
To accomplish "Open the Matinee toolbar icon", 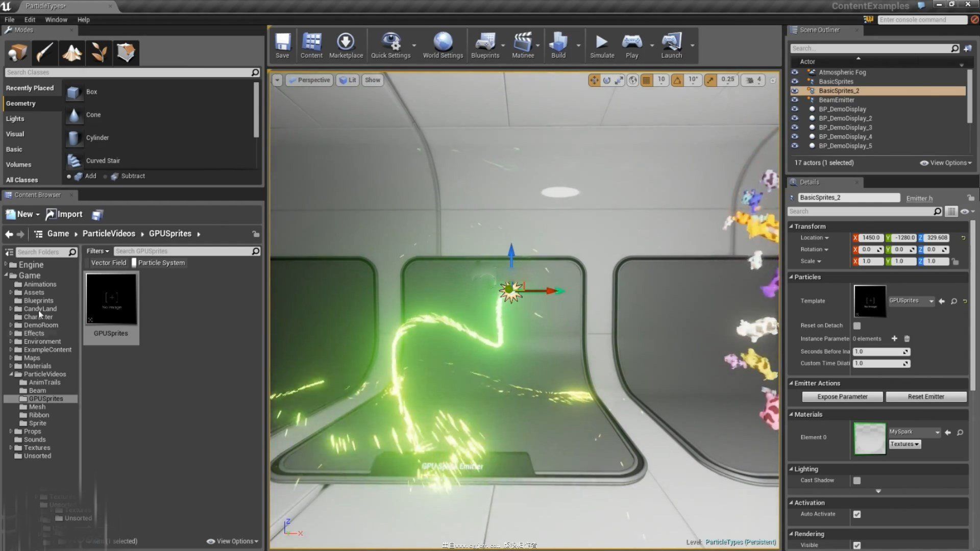I will 523,45.
